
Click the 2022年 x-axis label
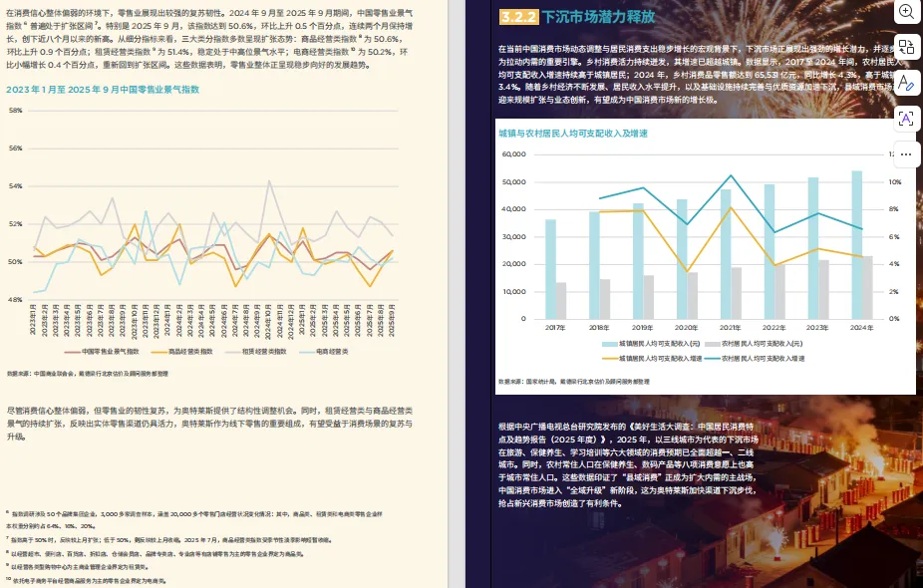click(774, 328)
